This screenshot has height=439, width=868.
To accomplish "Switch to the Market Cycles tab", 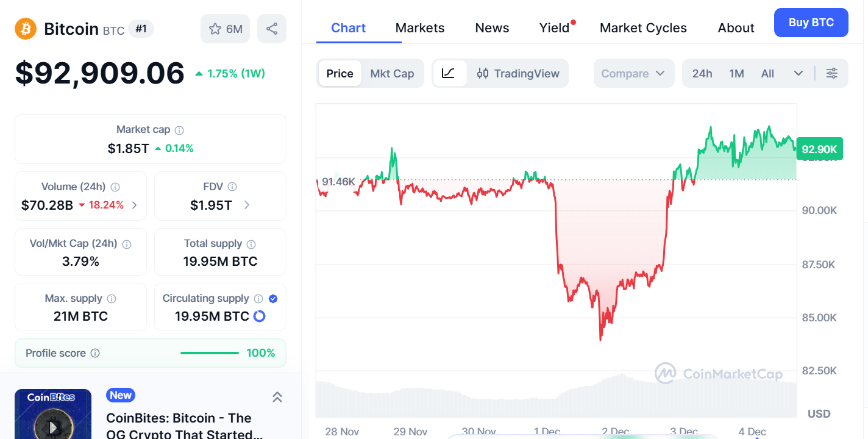I will coord(643,28).
